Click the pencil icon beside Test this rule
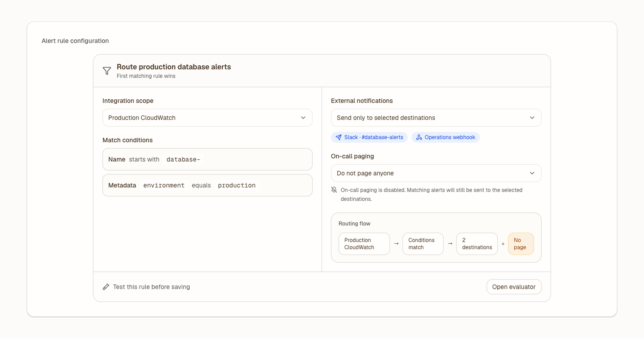Viewport: 644px width, 340px height. 106,287
